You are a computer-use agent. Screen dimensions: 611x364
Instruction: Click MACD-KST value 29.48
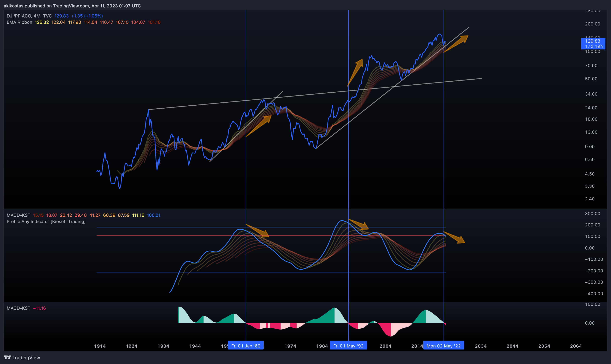[x=81, y=215]
